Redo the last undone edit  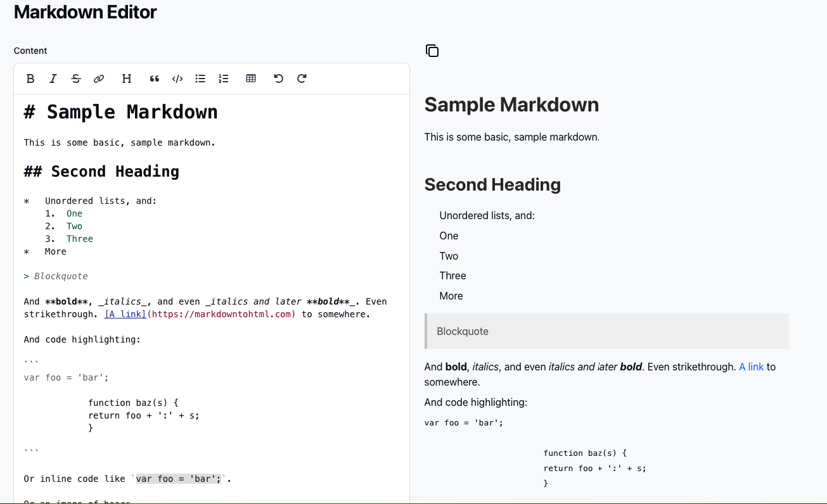pyautogui.click(x=302, y=78)
